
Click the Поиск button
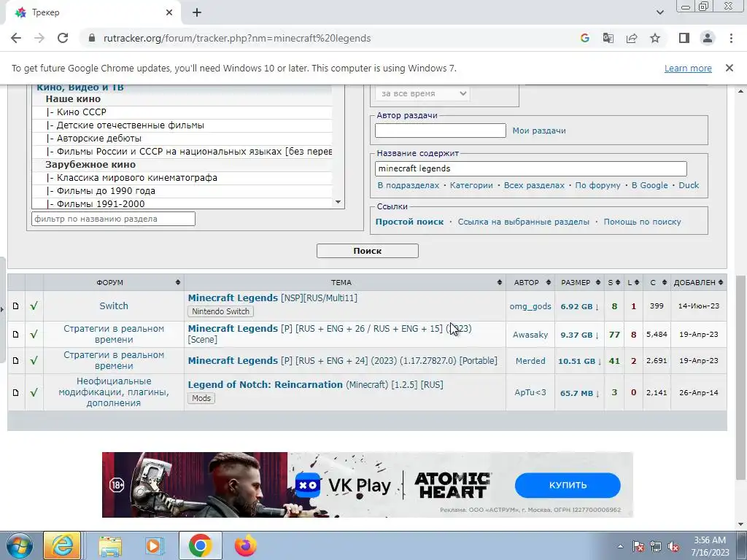click(x=368, y=251)
